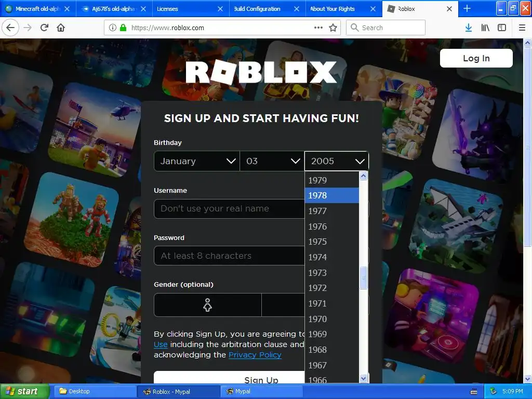532x399 pixels.
Task: Click year list scrollbar down arrow
Action: (x=363, y=378)
